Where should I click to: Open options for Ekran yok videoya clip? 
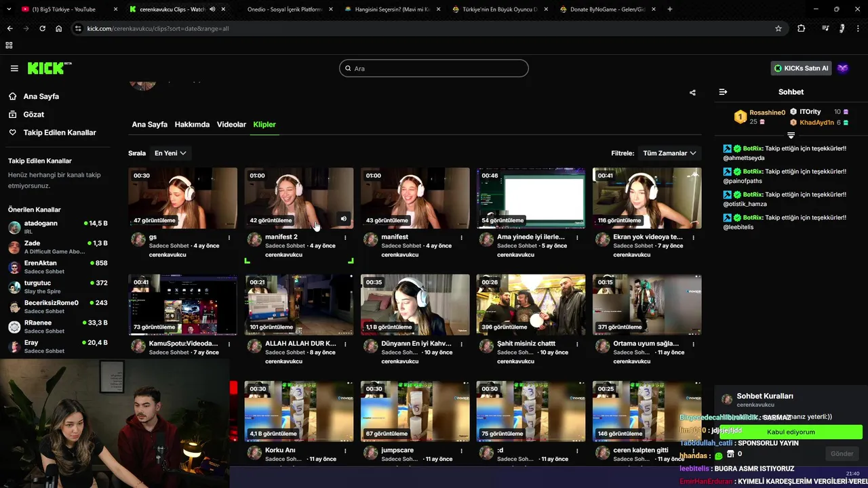(693, 238)
